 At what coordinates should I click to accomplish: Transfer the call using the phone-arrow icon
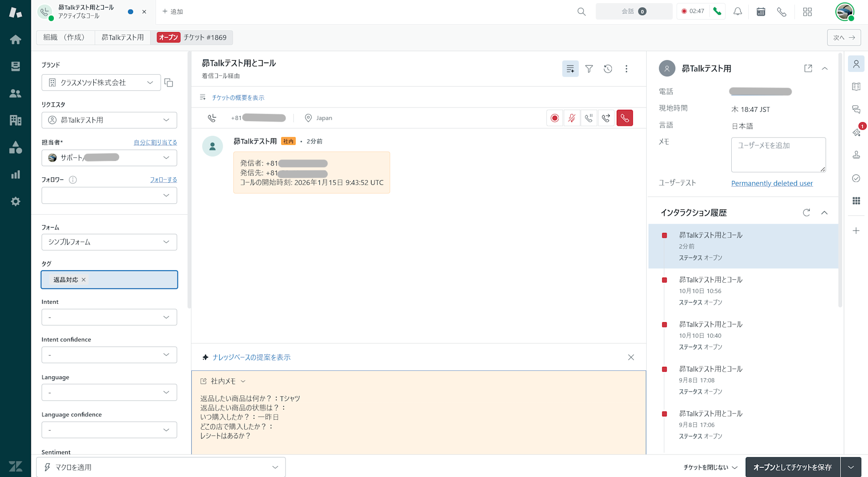click(x=606, y=118)
